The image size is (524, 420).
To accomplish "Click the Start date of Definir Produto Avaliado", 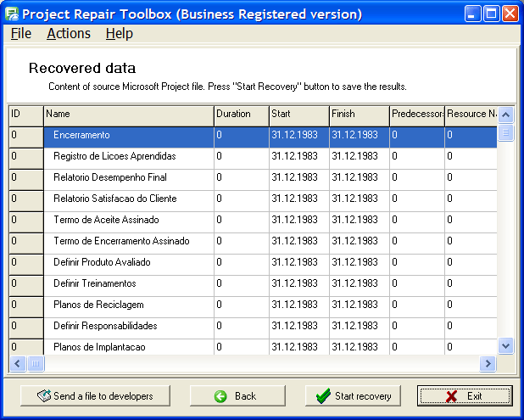I will [x=299, y=265].
